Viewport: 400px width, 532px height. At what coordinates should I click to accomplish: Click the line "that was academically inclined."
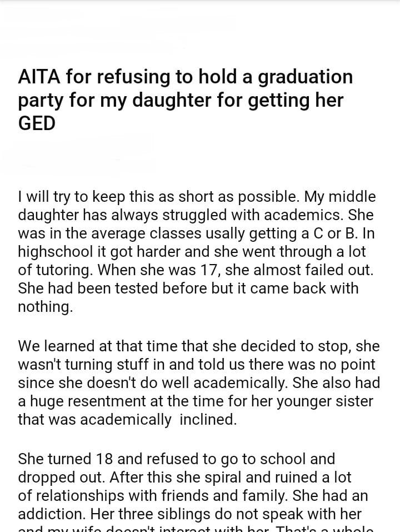(127, 420)
